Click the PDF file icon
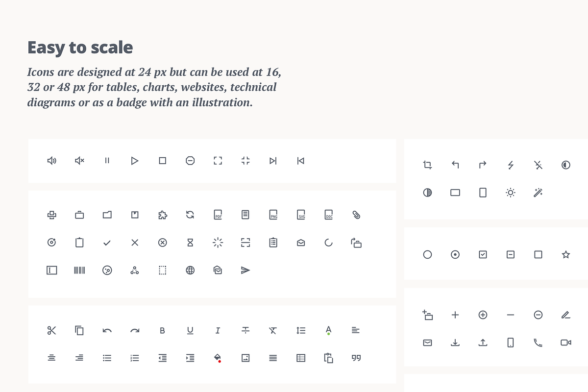 [x=218, y=215]
